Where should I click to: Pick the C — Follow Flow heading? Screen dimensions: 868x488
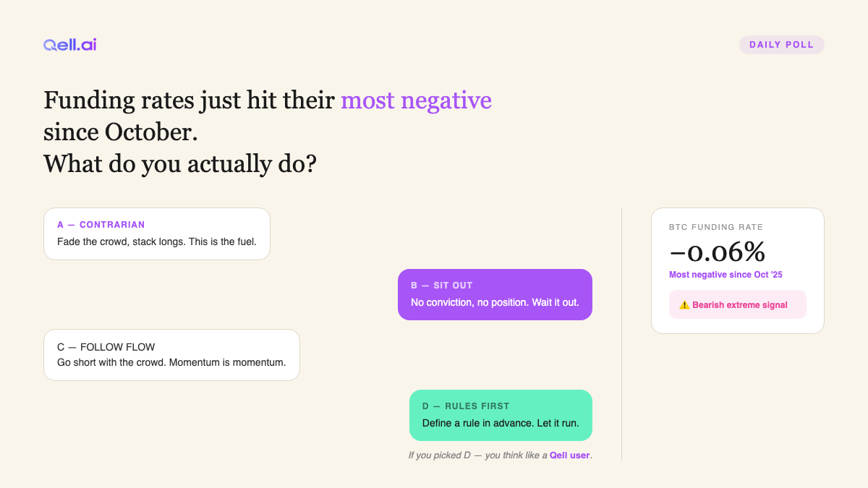point(106,347)
